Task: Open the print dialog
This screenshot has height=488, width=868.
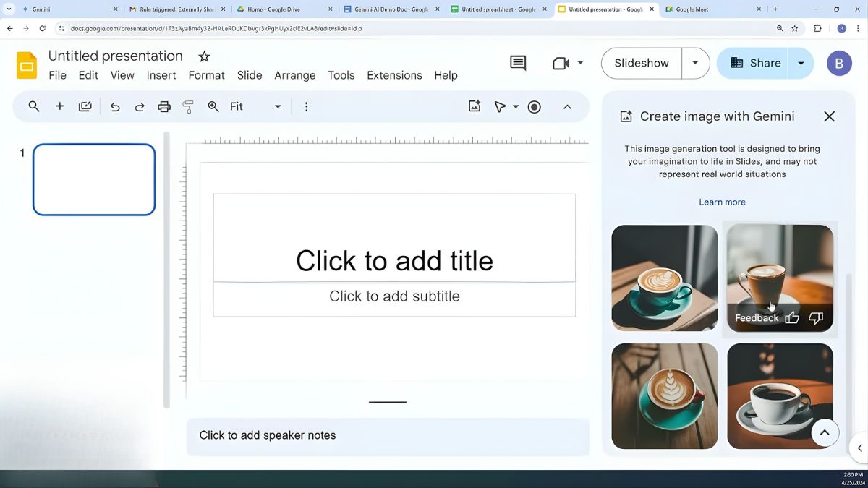Action: (163, 106)
